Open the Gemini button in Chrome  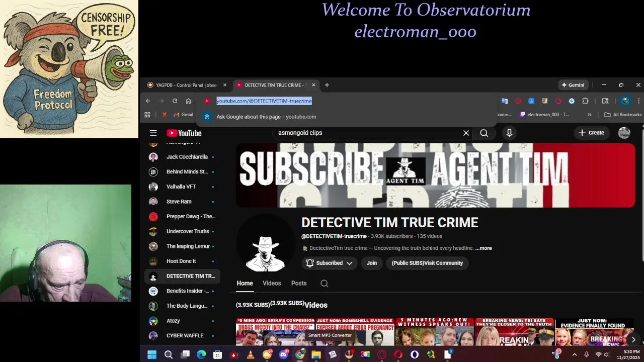(x=573, y=85)
